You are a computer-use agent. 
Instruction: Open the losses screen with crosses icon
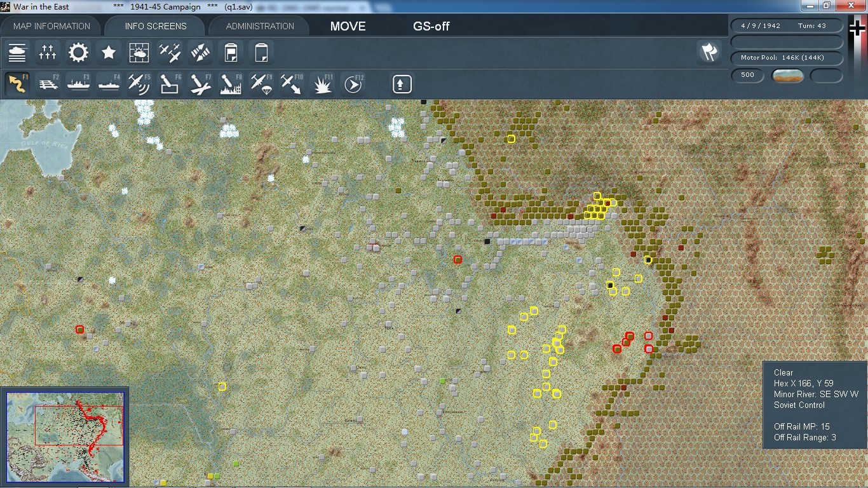pyautogui.click(x=48, y=53)
